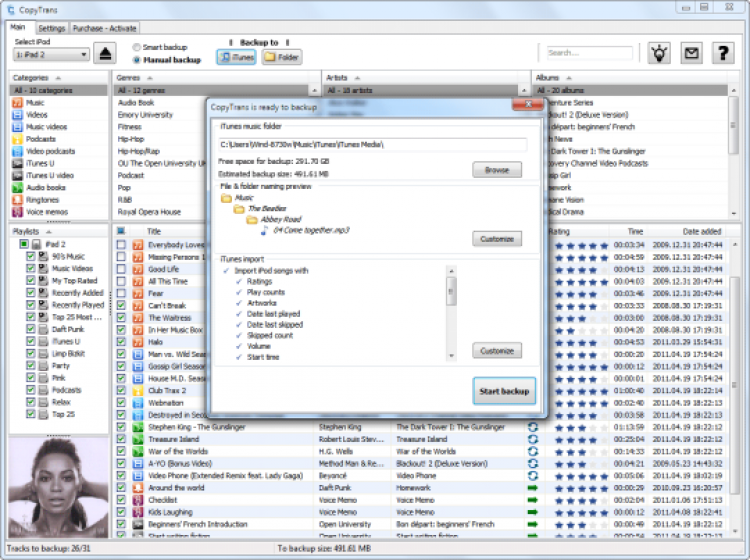This screenshot has height=560, width=750.
Task: Select the Videos category icon
Action: (x=17, y=115)
